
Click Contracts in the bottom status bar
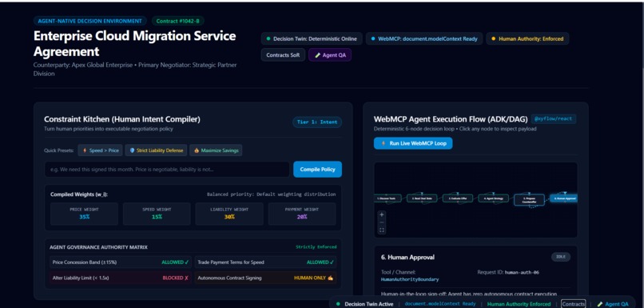(x=574, y=304)
